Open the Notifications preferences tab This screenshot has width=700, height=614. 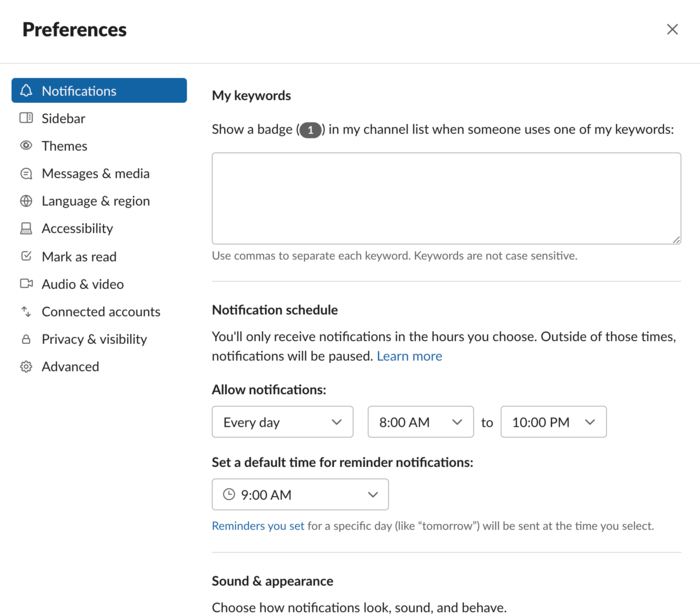99,91
